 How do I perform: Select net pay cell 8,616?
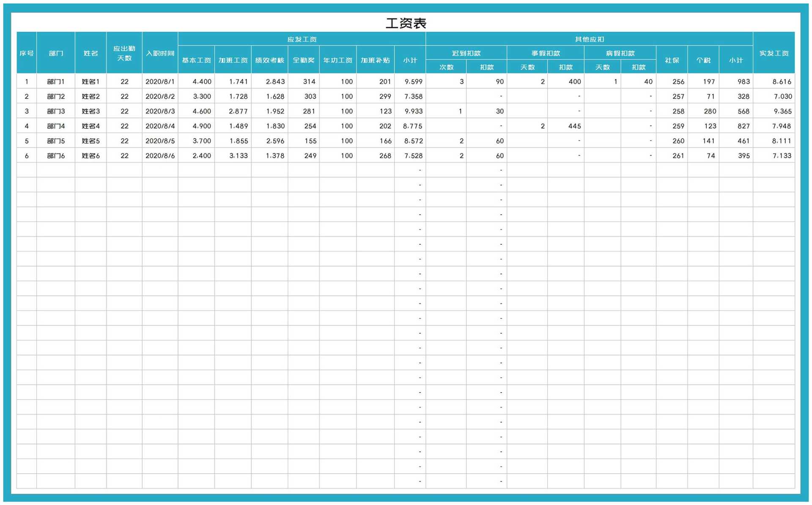point(774,81)
